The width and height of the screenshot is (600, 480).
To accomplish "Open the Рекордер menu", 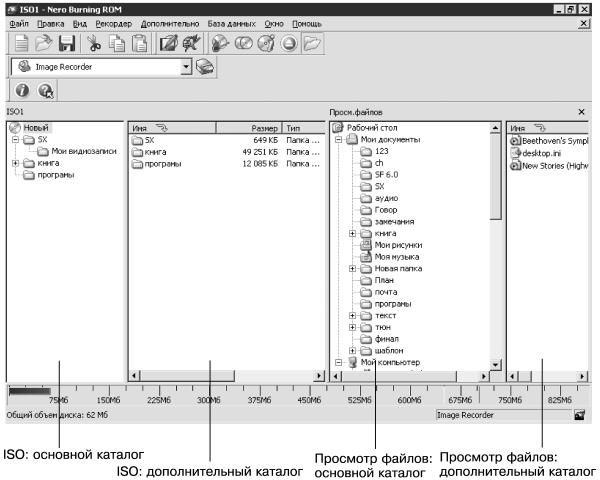I will pos(114,24).
